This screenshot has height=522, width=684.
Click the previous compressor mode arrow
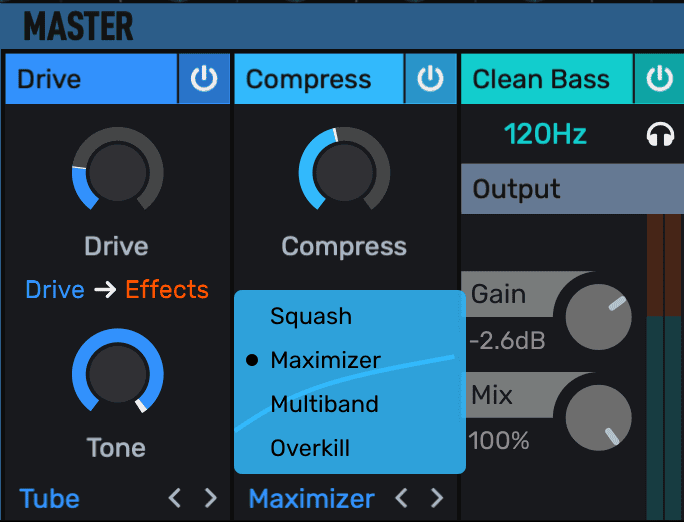[x=401, y=497]
